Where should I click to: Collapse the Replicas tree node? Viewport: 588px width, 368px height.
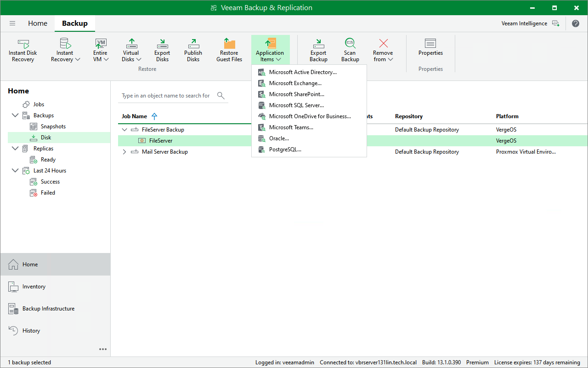[x=15, y=149]
